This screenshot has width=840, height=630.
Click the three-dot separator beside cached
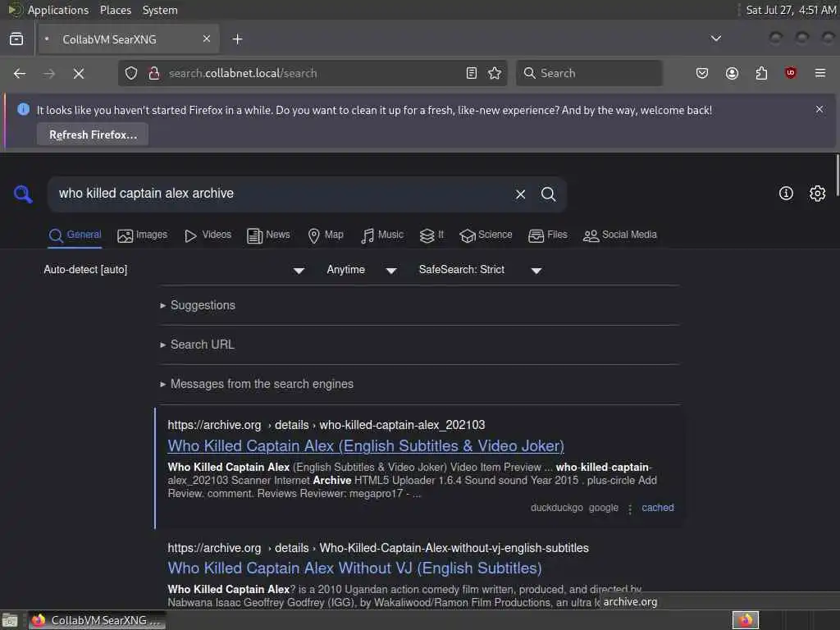pyautogui.click(x=630, y=509)
